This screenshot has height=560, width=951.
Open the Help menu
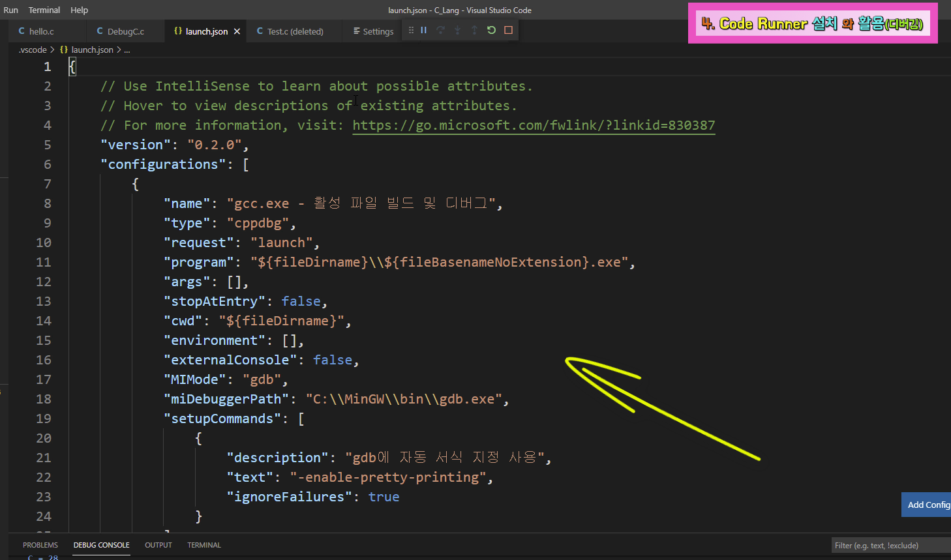79,10
